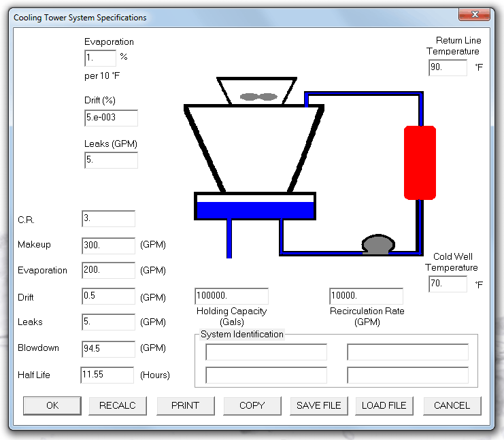Click the 'Recirculation Rate (GPM)' label
Viewport: 504px width, 440px height.
point(367,316)
